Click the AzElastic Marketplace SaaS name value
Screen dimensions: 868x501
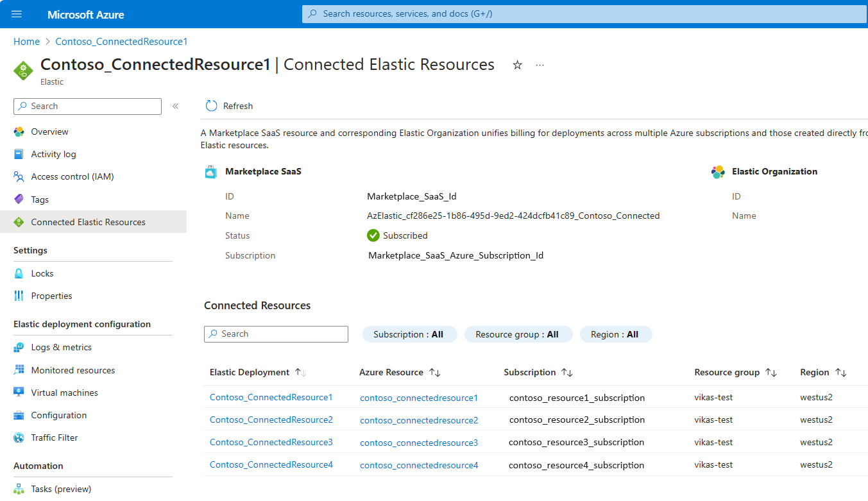(x=513, y=216)
